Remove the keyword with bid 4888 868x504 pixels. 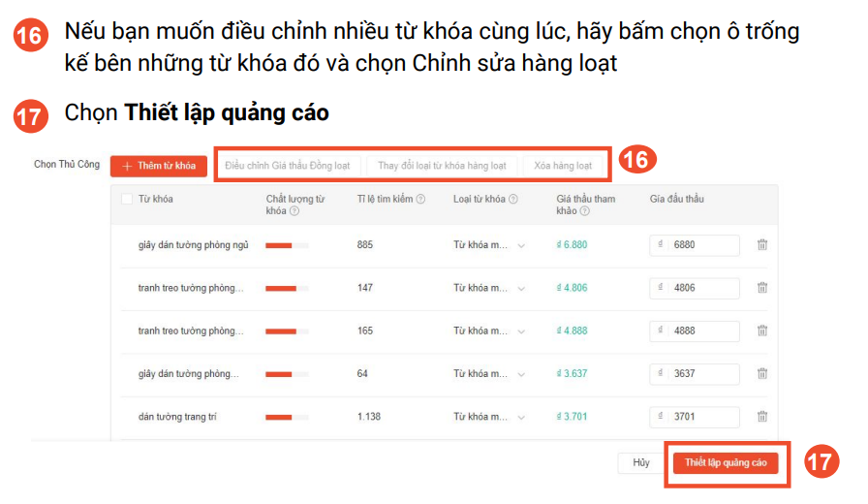(x=762, y=331)
